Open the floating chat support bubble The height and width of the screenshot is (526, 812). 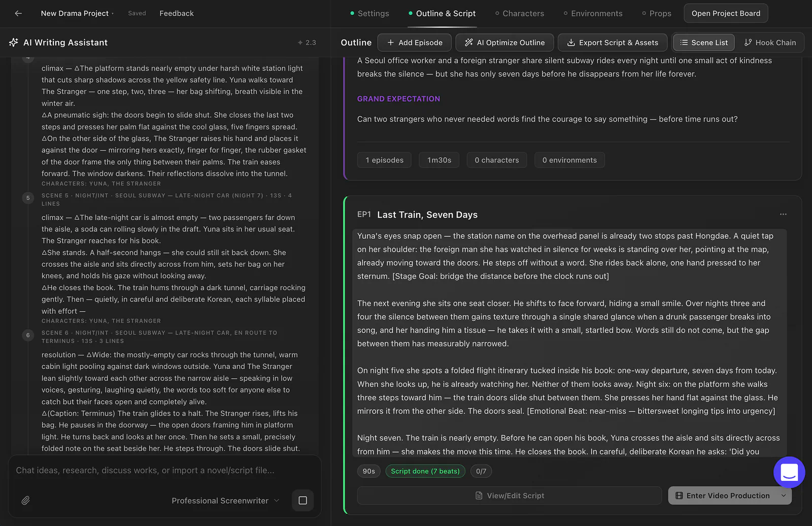[x=789, y=472]
